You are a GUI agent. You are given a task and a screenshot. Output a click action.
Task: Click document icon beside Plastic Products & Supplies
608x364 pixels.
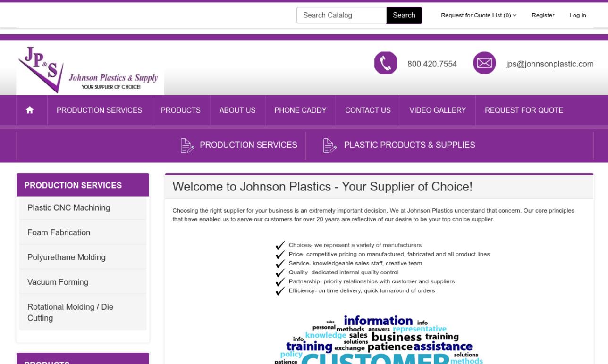(329, 145)
